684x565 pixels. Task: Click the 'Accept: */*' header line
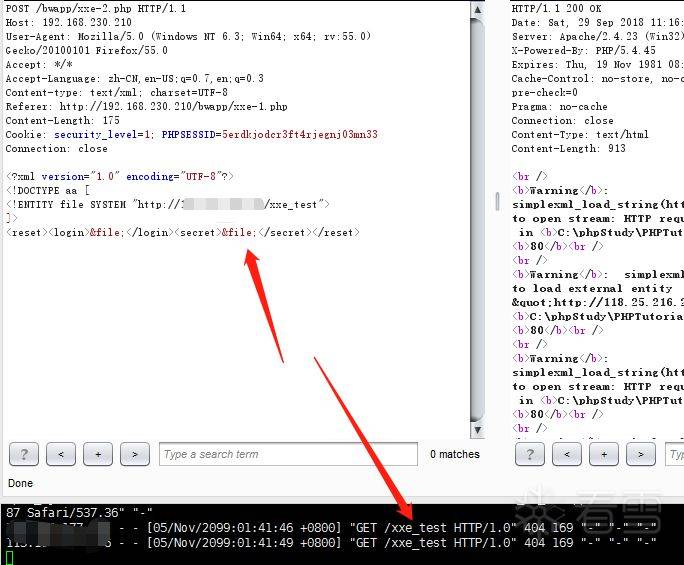39,65
